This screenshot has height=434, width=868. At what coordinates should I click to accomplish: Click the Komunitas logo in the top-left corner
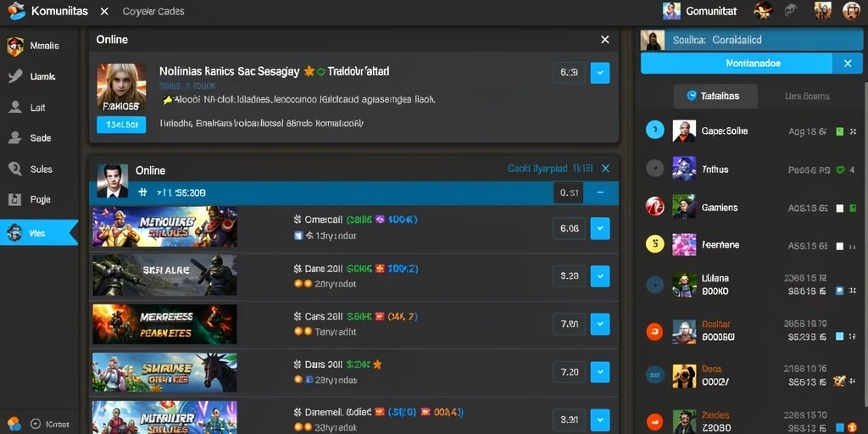[17, 11]
